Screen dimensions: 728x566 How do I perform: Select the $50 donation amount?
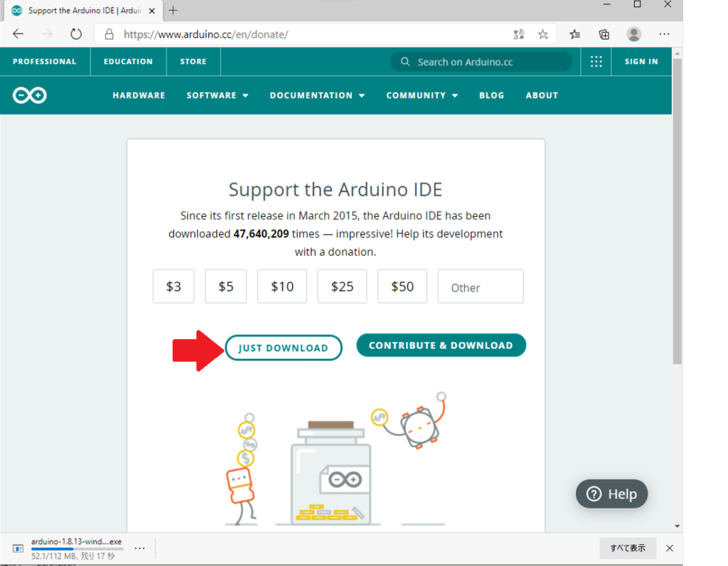(x=402, y=286)
